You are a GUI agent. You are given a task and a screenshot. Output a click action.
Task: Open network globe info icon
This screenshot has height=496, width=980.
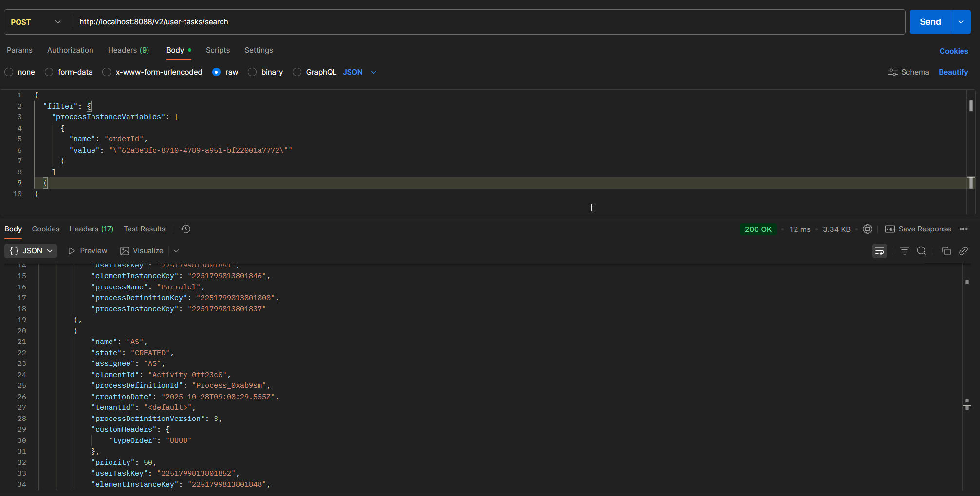coord(867,229)
